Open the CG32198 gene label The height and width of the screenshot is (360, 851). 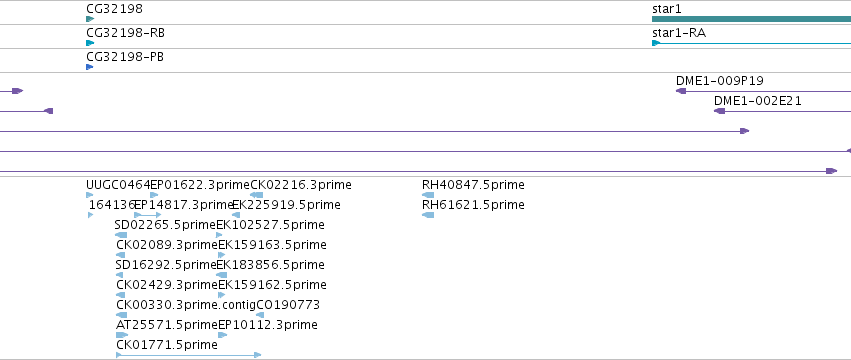(115, 9)
